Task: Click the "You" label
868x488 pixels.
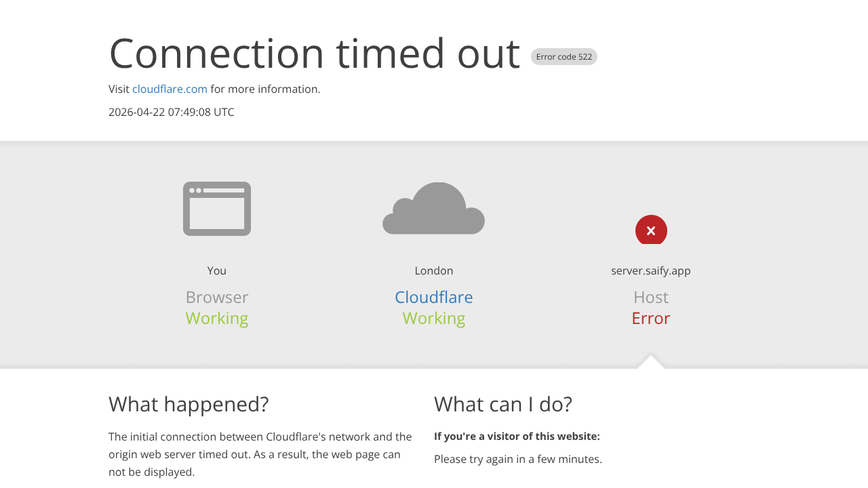Action: click(x=217, y=270)
